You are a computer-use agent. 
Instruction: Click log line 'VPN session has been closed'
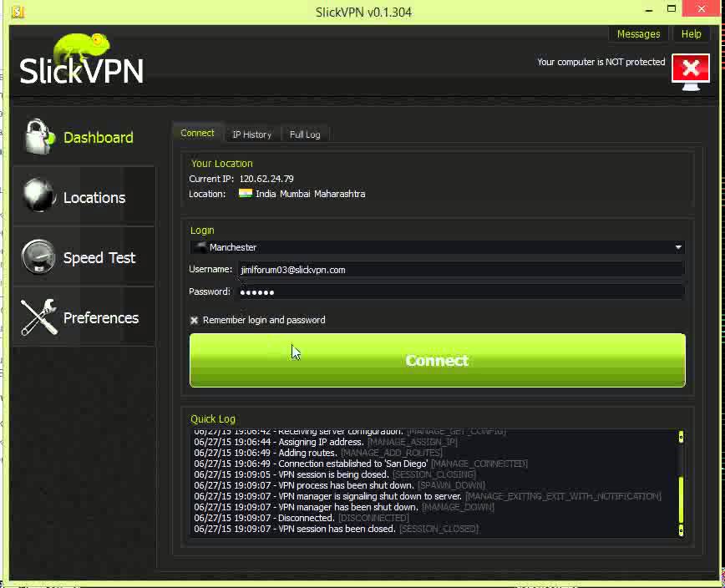point(336,529)
